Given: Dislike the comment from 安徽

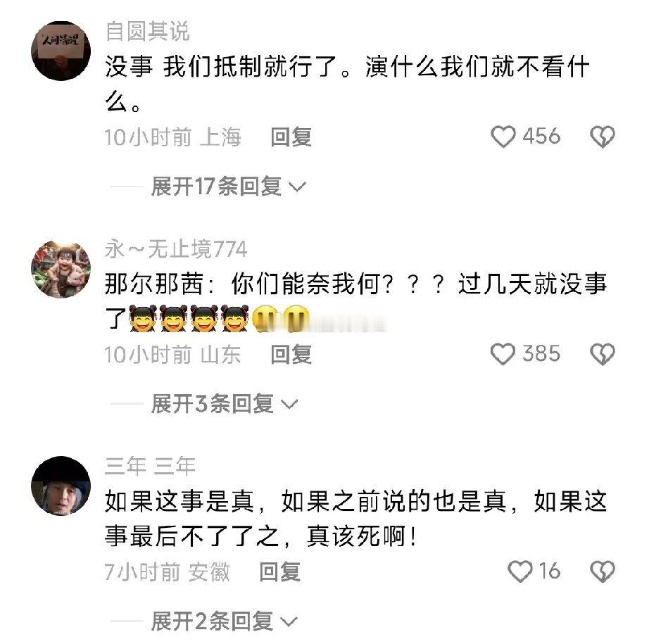Looking at the screenshot, I should tap(603, 572).
